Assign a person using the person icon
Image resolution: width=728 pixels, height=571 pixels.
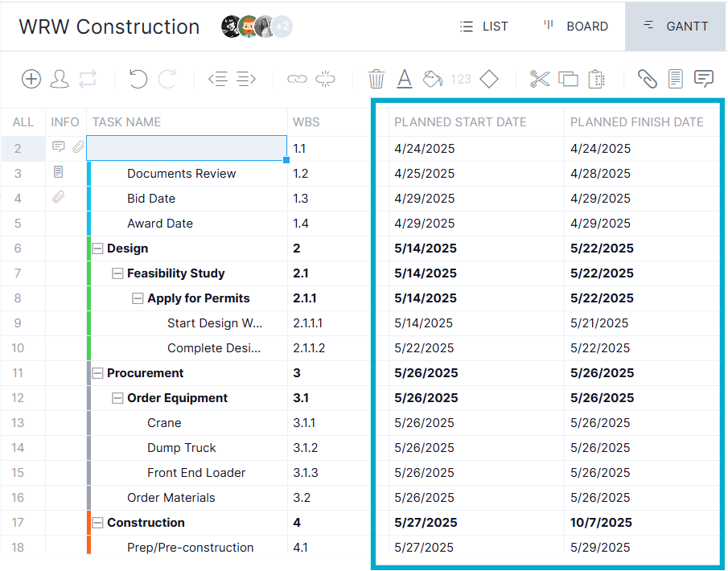pos(60,79)
